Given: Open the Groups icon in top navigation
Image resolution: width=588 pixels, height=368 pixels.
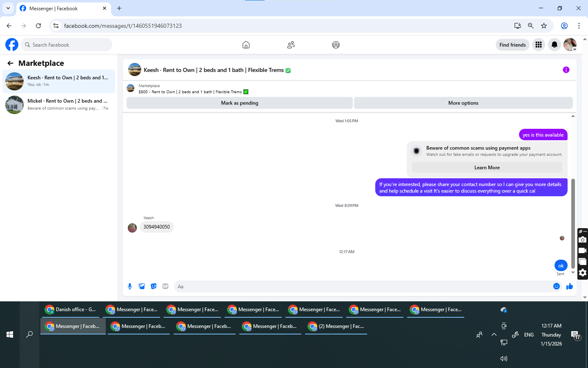Looking at the screenshot, I should point(336,45).
